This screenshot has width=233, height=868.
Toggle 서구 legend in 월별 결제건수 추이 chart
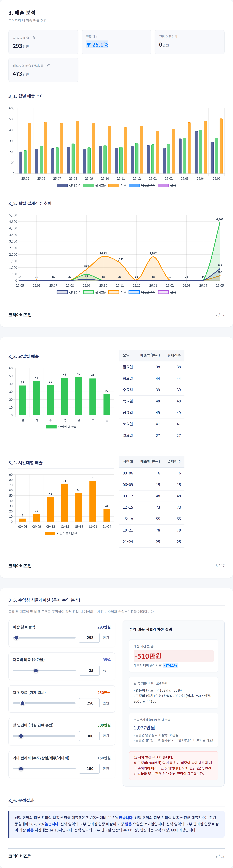pyautogui.click(x=117, y=292)
